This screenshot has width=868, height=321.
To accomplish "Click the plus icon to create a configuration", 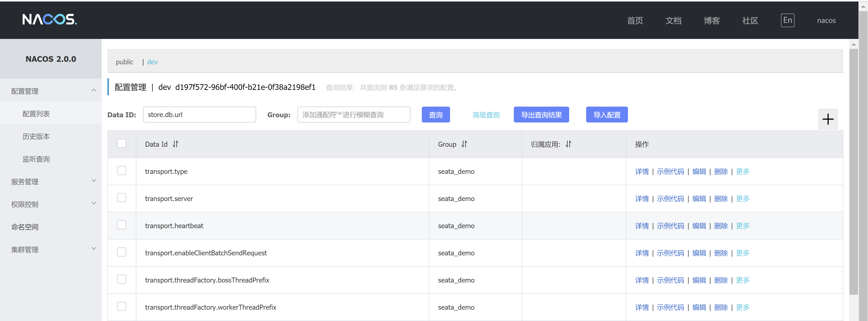I will tap(828, 119).
